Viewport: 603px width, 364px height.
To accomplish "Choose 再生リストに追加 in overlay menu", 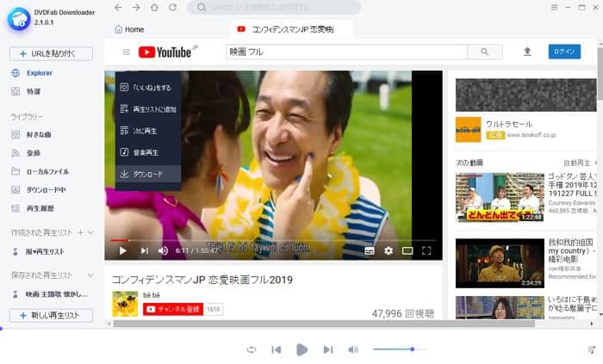I will coord(148,109).
